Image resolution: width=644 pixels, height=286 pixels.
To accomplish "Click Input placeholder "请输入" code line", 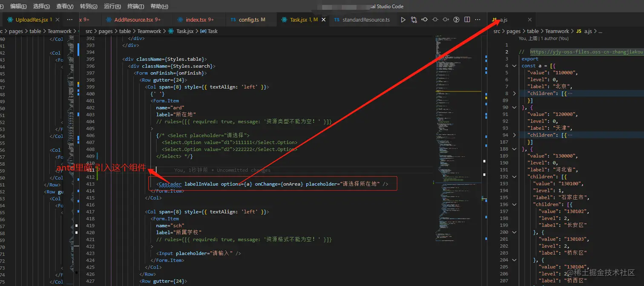I will tap(198, 253).
